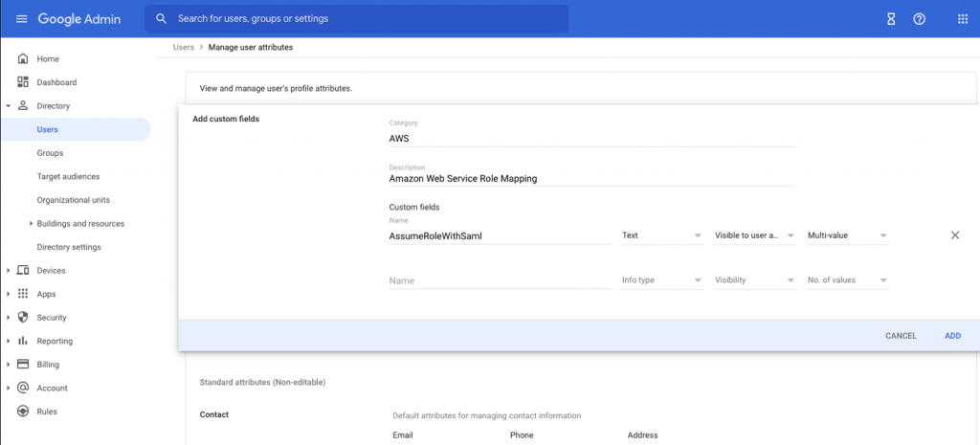Click the search magnifier icon

tap(161, 19)
